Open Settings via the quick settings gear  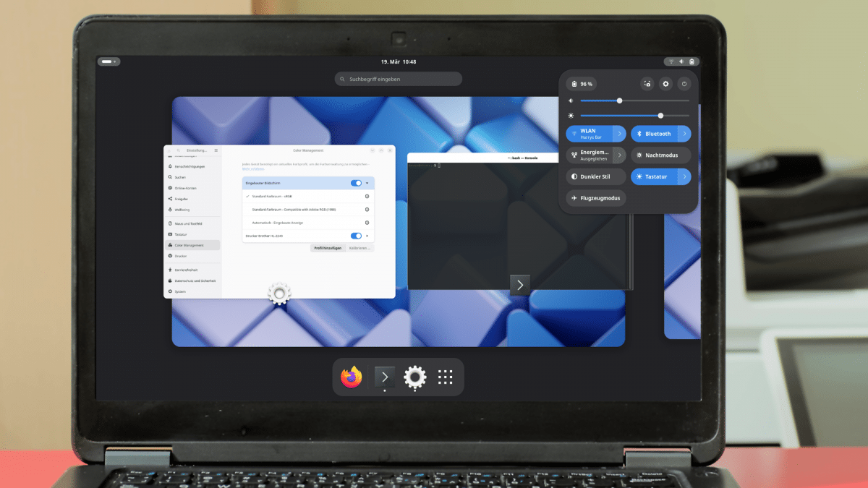[665, 84]
